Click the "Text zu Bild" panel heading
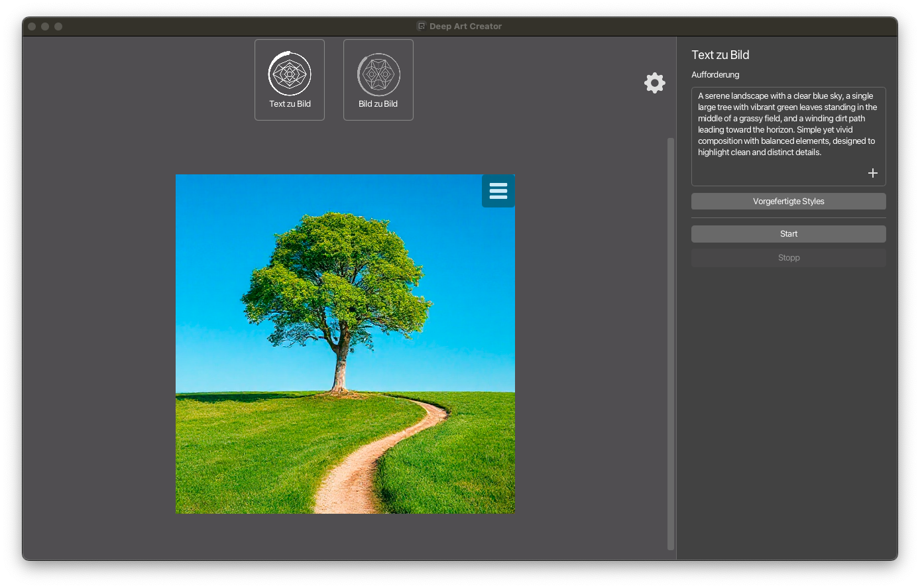The image size is (920, 588). (720, 55)
